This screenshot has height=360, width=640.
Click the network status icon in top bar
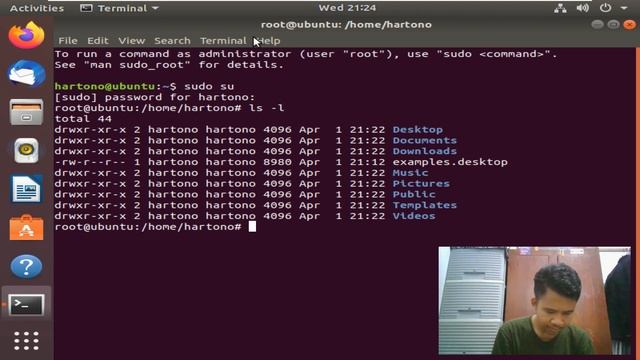(x=560, y=8)
